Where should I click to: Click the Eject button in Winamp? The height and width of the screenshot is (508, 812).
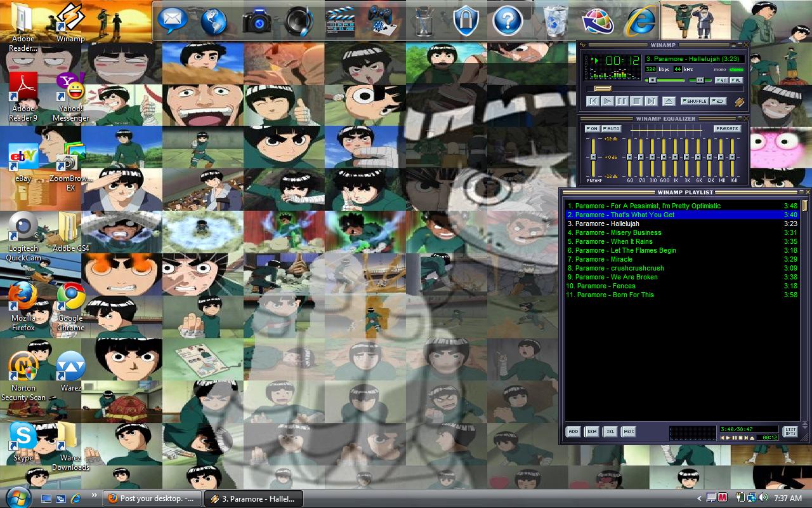pyautogui.click(x=669, y=101)
